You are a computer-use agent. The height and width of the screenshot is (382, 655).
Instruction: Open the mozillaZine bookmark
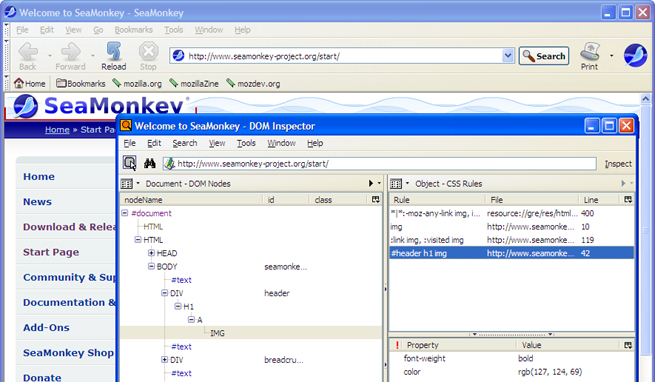click(x=194, y=83)
